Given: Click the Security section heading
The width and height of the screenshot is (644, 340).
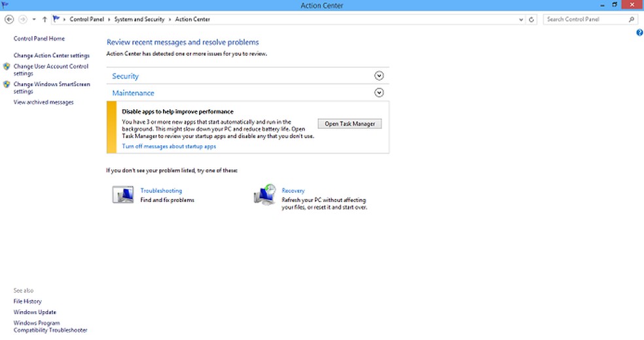Looking at the screenshot, I should [125, 76].
